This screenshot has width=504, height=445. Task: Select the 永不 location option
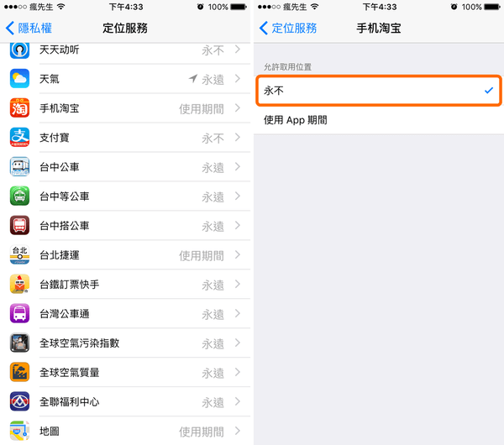point(379,91)
